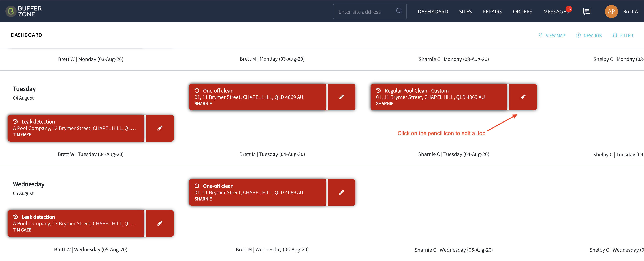
Task: Click the Filter layers icon
Action: 615,35
